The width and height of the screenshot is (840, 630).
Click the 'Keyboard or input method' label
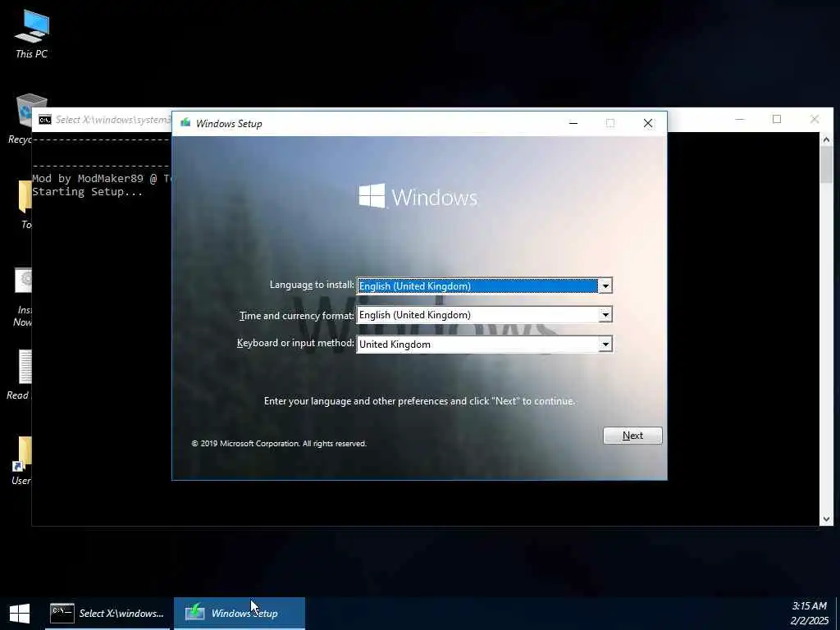click(x=295, y=343)
